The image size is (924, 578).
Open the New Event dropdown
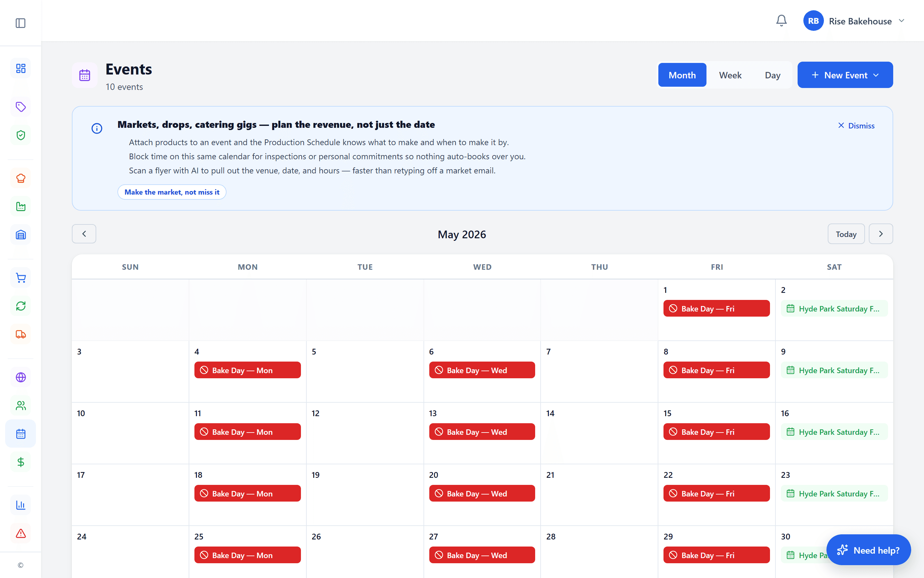845,75
